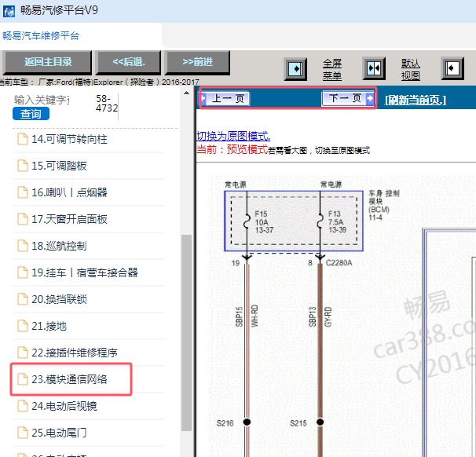Click the 畅易汽车维修平台 tab

41,36
